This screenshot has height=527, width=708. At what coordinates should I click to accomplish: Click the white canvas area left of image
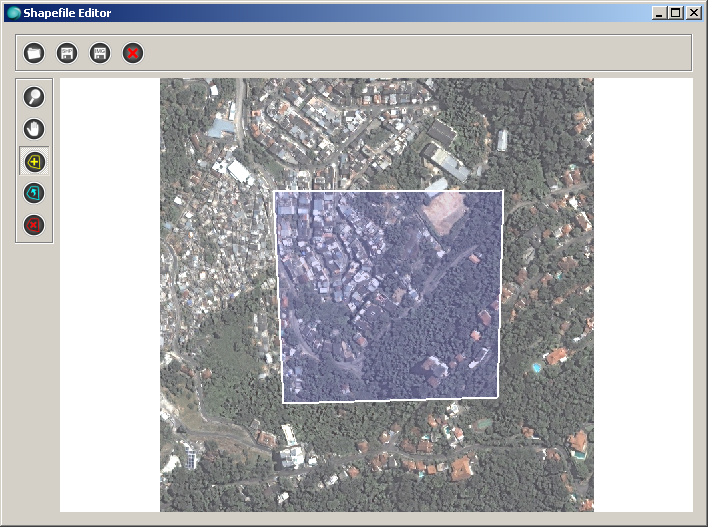[x=110, y=300]
